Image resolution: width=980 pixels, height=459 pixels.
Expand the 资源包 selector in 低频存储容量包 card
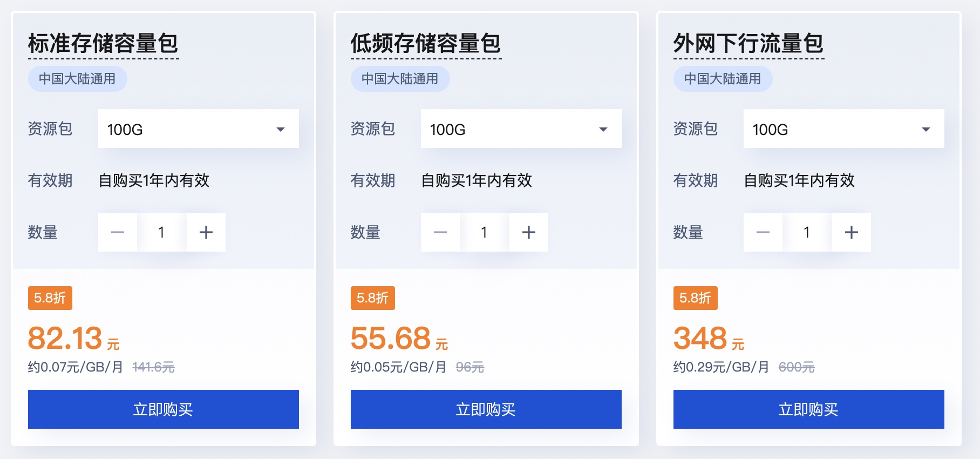pos(520,129)
